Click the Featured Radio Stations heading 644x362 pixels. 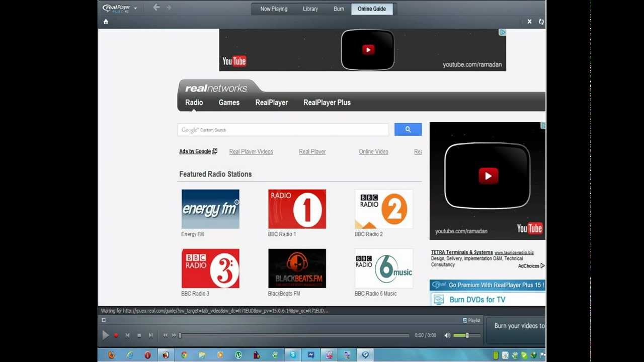215,174
